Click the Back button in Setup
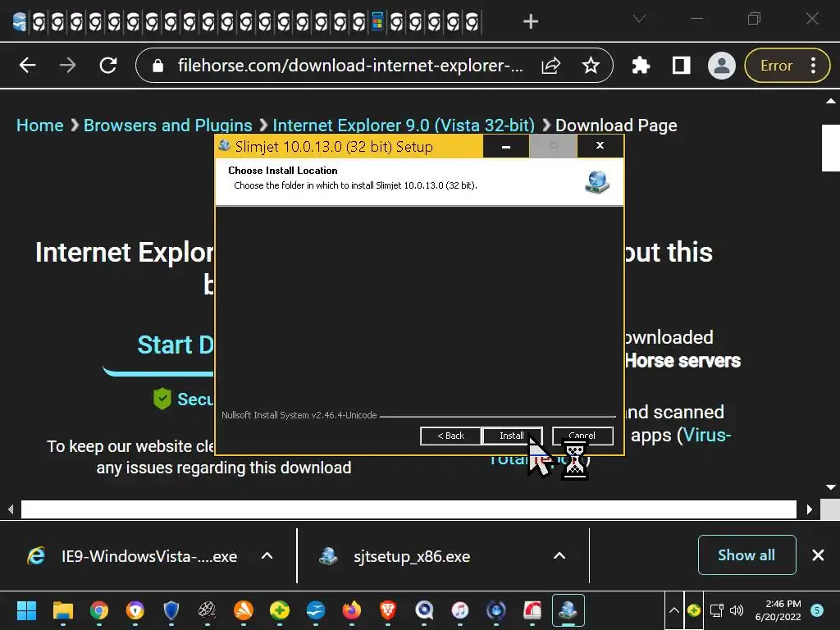The width and height of the screenshot is (840, 630). pos(450,436)
